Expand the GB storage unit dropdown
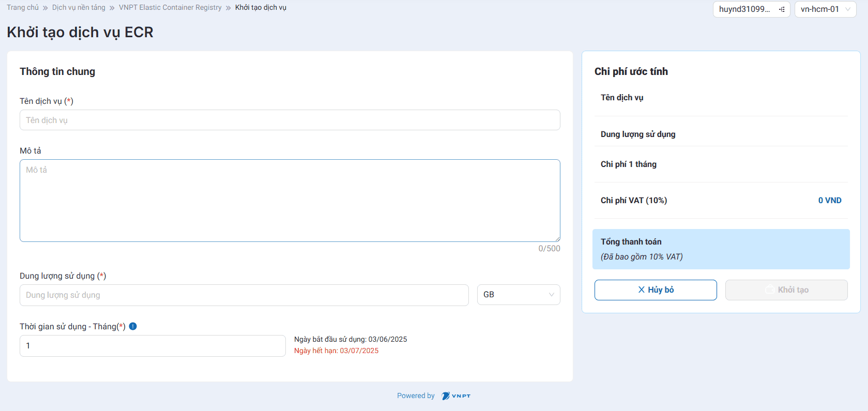The image size is (868, 411). pyautogui.click(x=518, y=295)
